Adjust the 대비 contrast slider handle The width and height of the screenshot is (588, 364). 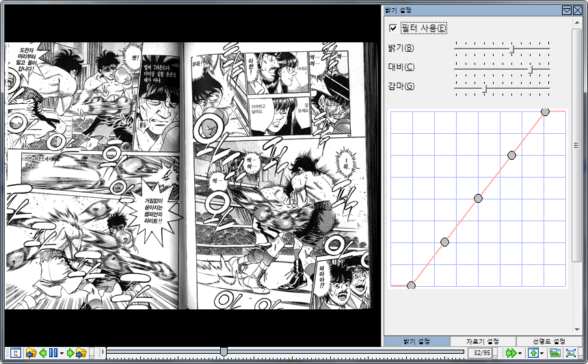pos(531,69)
